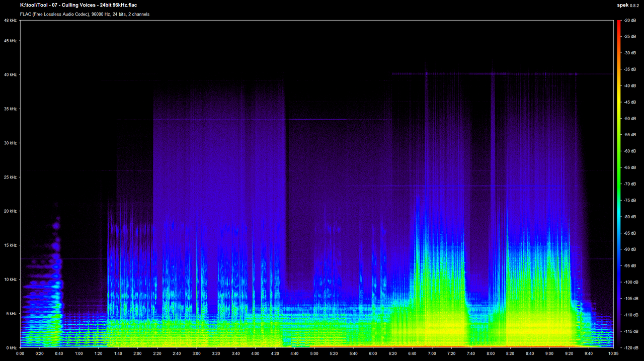The image size is (644, 361).
Task: Select the -70 dB scale label
Action: (x=630, y=184)
